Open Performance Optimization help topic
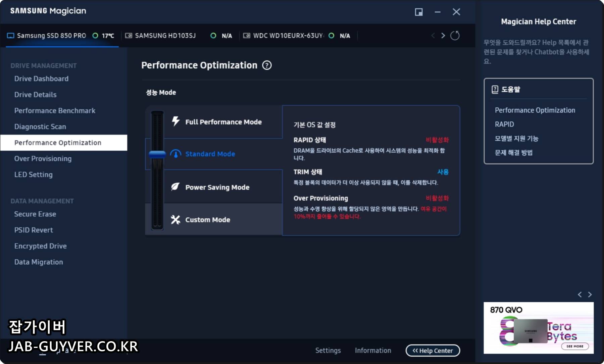The height and width of the screenshot is (364, 604). click(535, 110)
